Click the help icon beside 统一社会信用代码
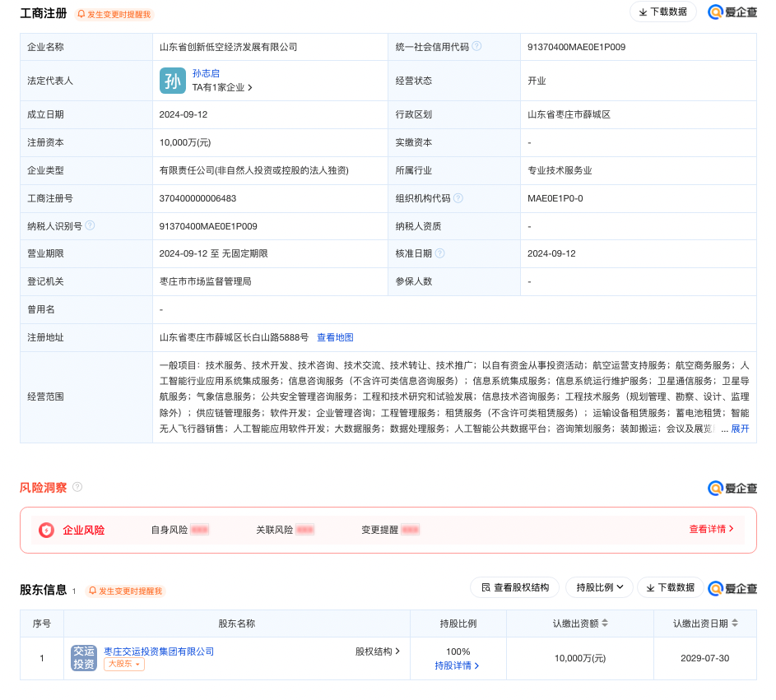This screenshot has width=776, height=700. 476,47
